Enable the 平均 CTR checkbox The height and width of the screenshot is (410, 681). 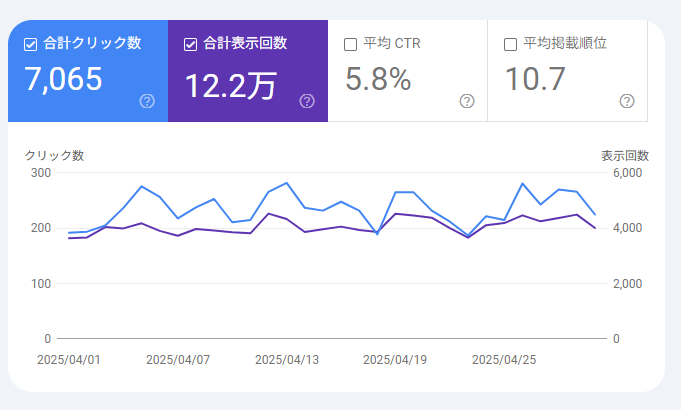pyautogui.click(x=350, y=44)
